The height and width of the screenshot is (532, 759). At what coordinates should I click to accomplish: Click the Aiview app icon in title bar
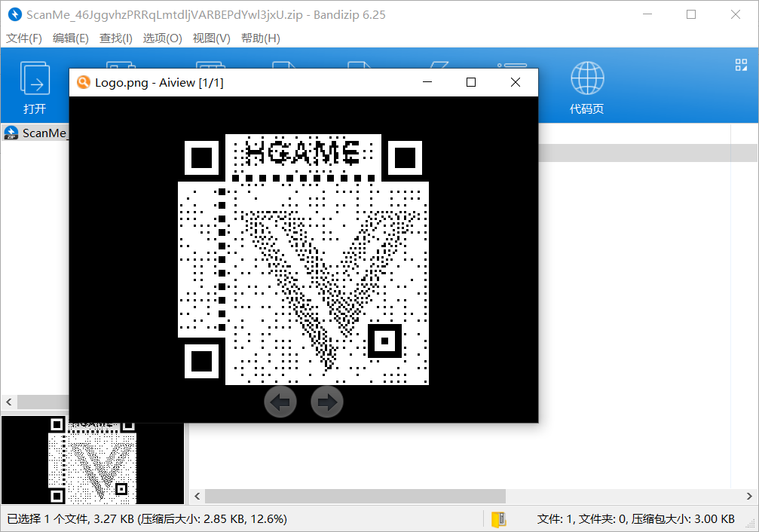[84, 83]
